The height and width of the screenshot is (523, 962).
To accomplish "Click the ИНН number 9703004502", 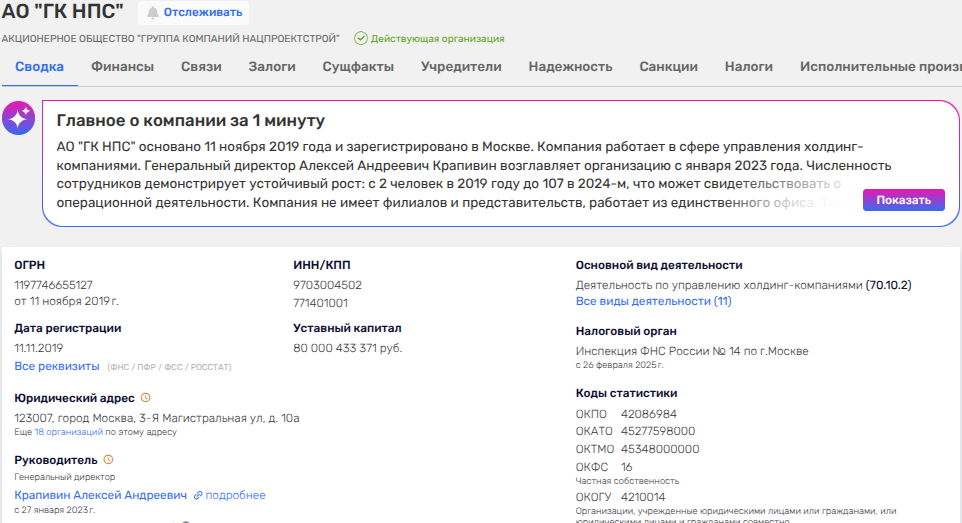I will click(x=328, y=285).
